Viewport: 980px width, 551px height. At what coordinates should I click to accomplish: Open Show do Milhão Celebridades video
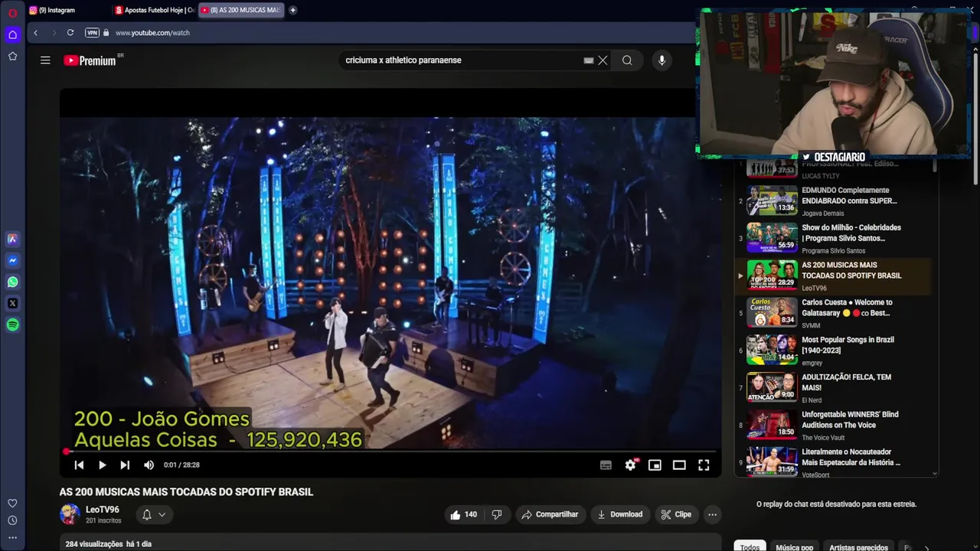click(835, 238)
